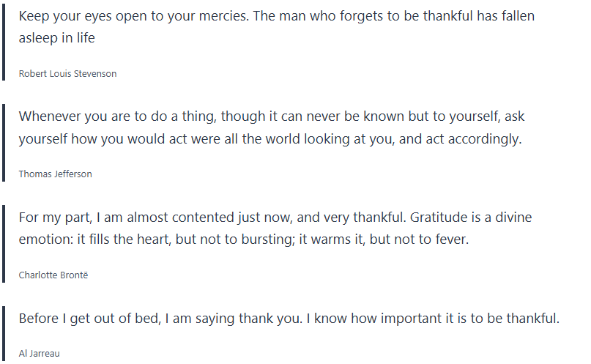Click the Thomas Jefferson author name
Image resolution: width=591 pixels, height=364 pixels.
pyautogui.click(x=55, y=174)
